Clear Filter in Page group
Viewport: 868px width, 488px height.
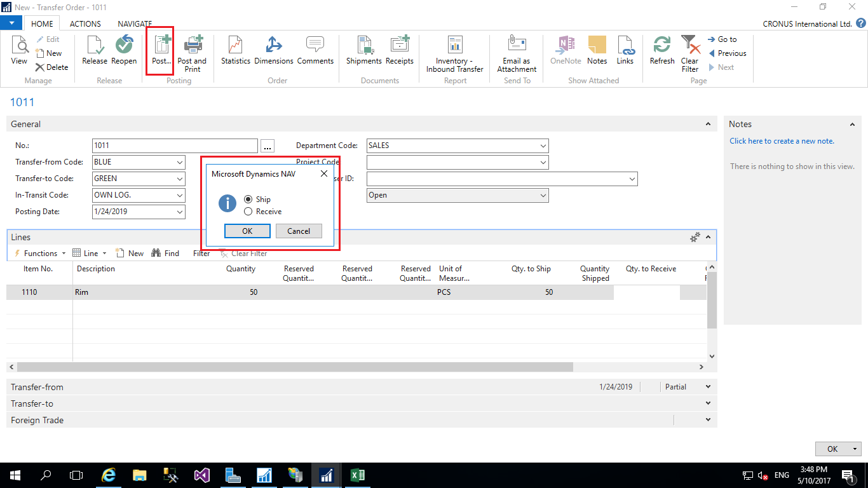click(690, 54)
